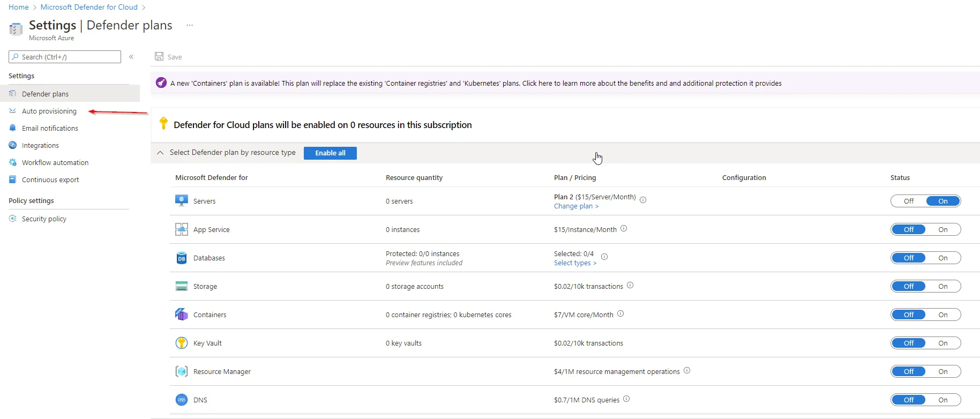Turn Storage plan On
Image resolution: width=980 pixels, height=419 pixels.
[x=943, y=286]
